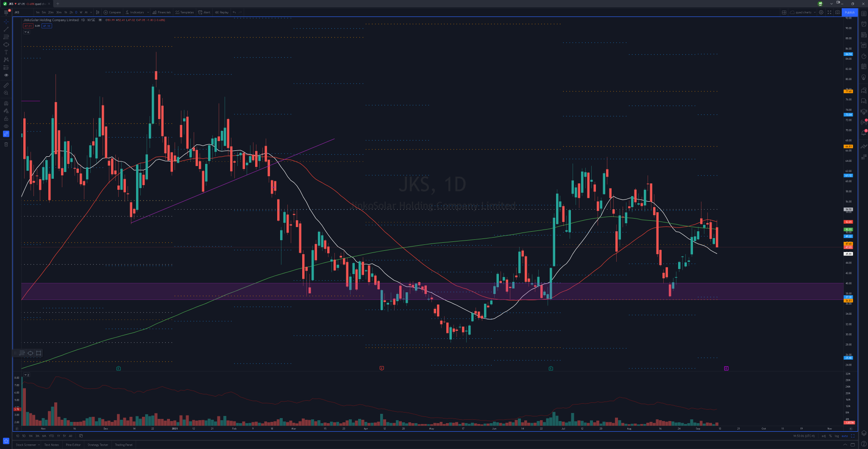Expand the Indicators favorites dropdown arrow

coord(148,12)
